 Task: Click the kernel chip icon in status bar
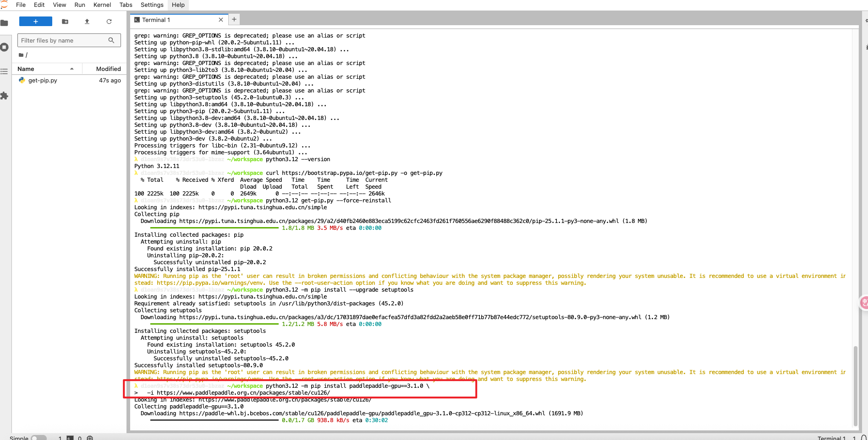90,438
